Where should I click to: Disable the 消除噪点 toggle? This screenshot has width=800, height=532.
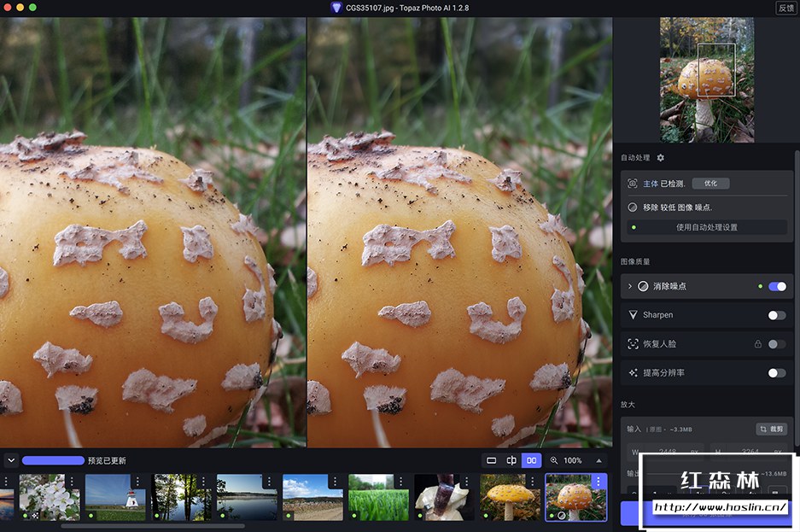pos(777,286)
